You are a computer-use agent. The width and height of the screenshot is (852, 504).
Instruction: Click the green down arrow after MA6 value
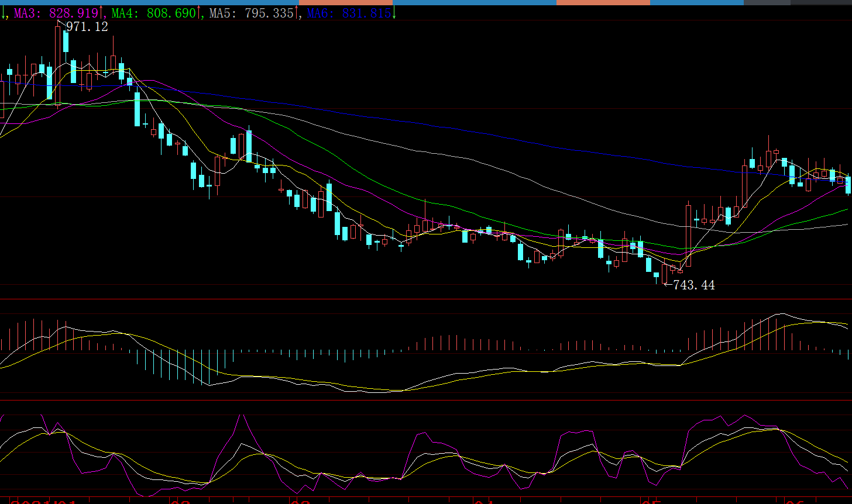394,12
